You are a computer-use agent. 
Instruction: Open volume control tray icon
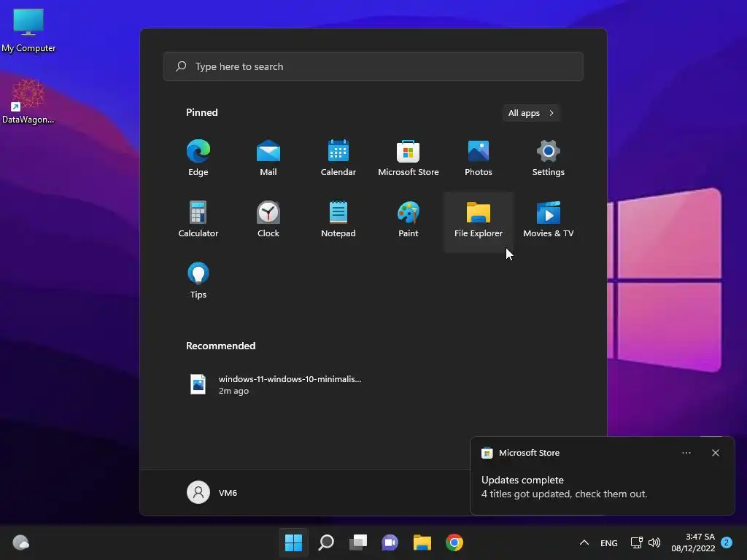[654, 542]
